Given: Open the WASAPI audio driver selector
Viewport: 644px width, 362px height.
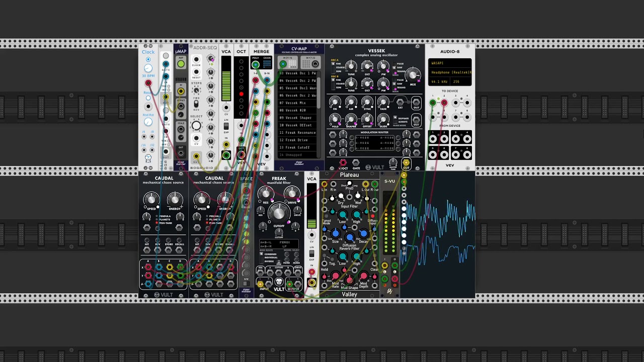Looking at the screenshot, I should [x=450, y=63].
